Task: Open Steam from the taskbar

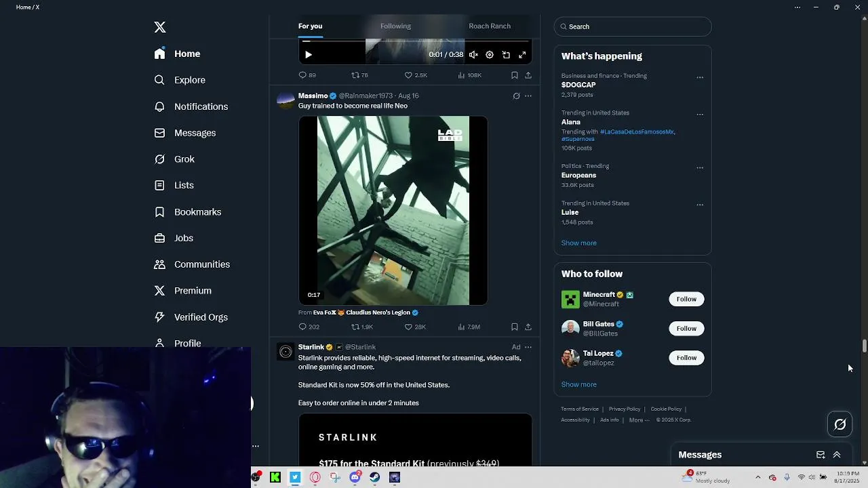Action: 374,477
